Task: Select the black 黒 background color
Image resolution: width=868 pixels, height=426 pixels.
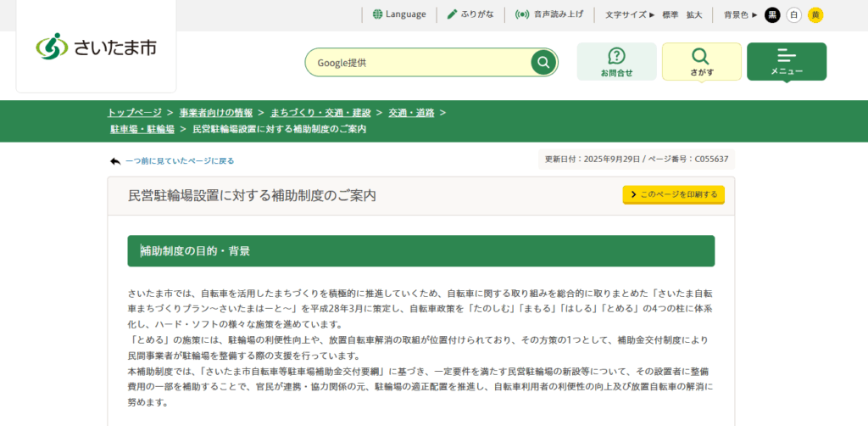Action: click(772, 14)
